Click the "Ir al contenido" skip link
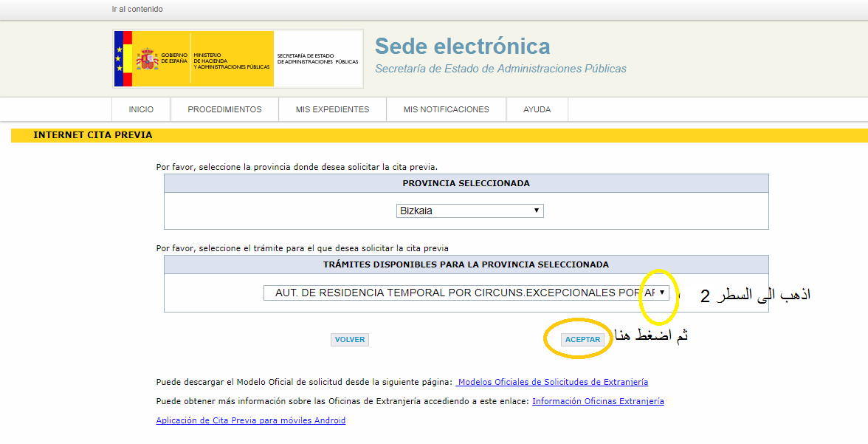This screenshot has height=444, width=868. [137, 9]
